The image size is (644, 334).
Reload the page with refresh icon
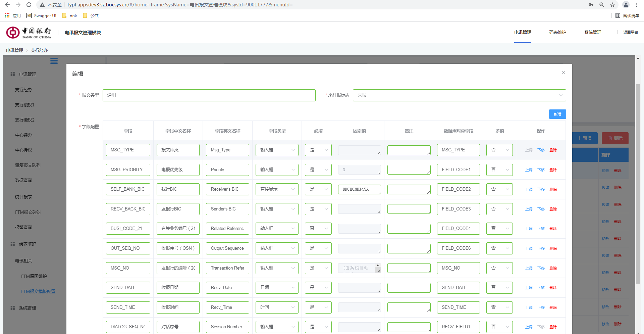point(29,5)
